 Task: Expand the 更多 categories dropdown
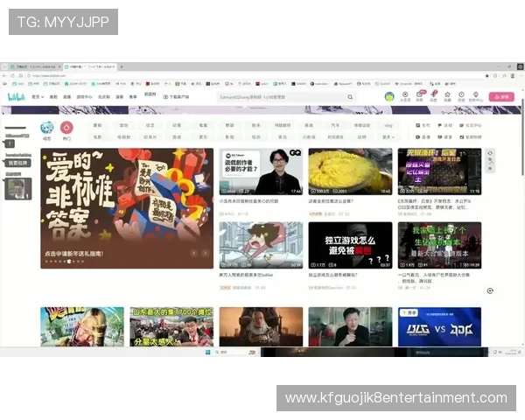click(x=388, y=137)
